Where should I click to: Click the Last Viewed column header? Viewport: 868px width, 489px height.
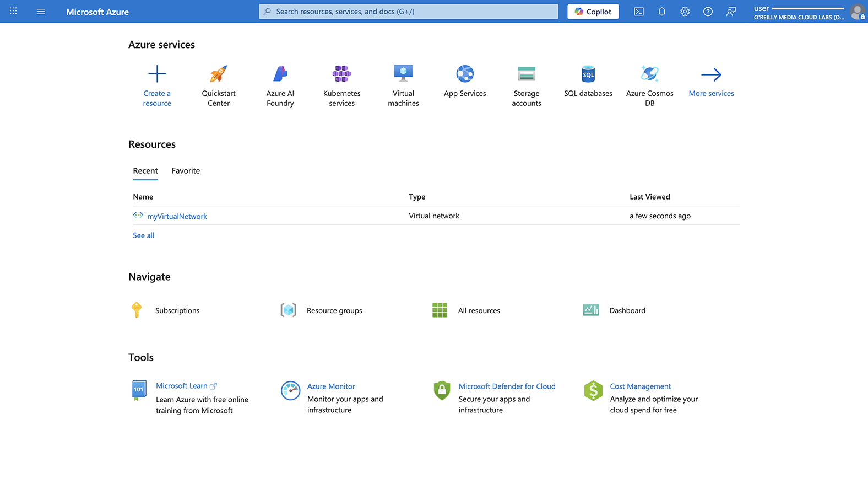(650, 197)
